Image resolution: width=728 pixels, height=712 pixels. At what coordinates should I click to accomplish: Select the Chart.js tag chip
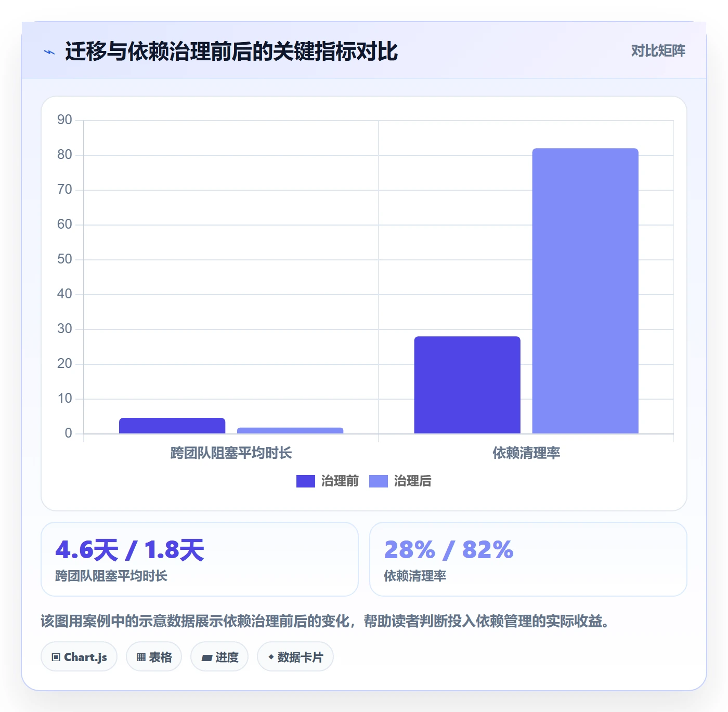79,657
